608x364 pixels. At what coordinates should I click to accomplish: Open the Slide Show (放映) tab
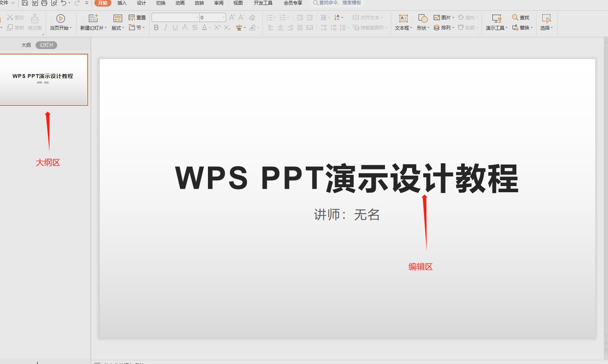[199, 3]
